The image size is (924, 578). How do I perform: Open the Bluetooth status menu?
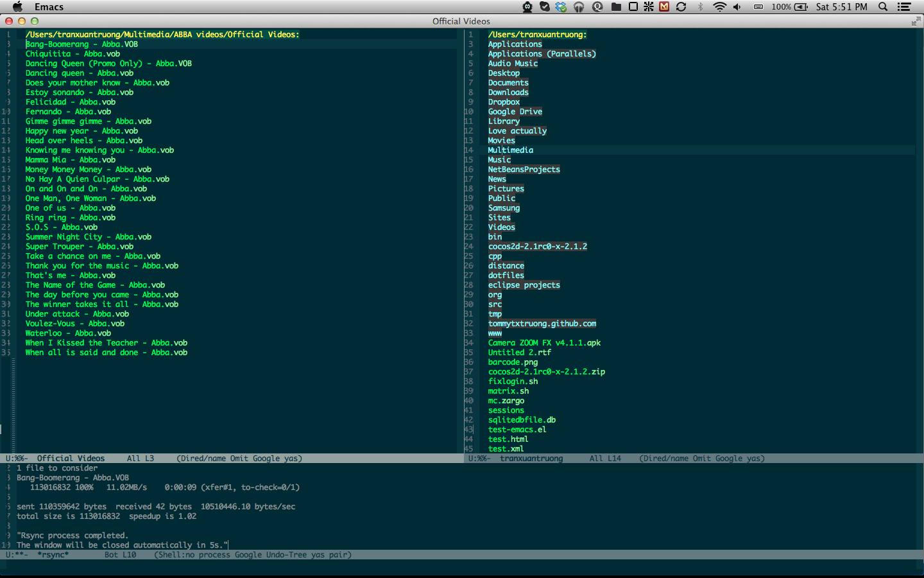[700, 6]
